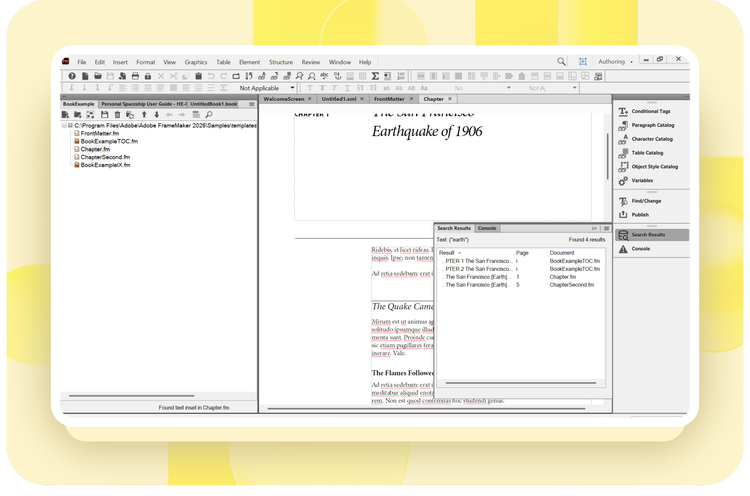The width and height of the screenshot is (750, 496).
Task: Click the trash delete icon in book panel
Action: (x=117, y=115)
